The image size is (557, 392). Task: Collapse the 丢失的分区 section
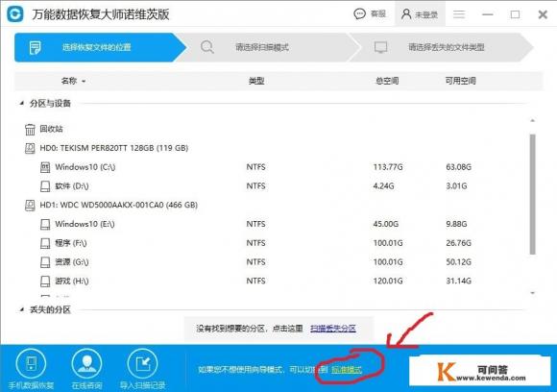pyautogui.click(x=22, y=309)
